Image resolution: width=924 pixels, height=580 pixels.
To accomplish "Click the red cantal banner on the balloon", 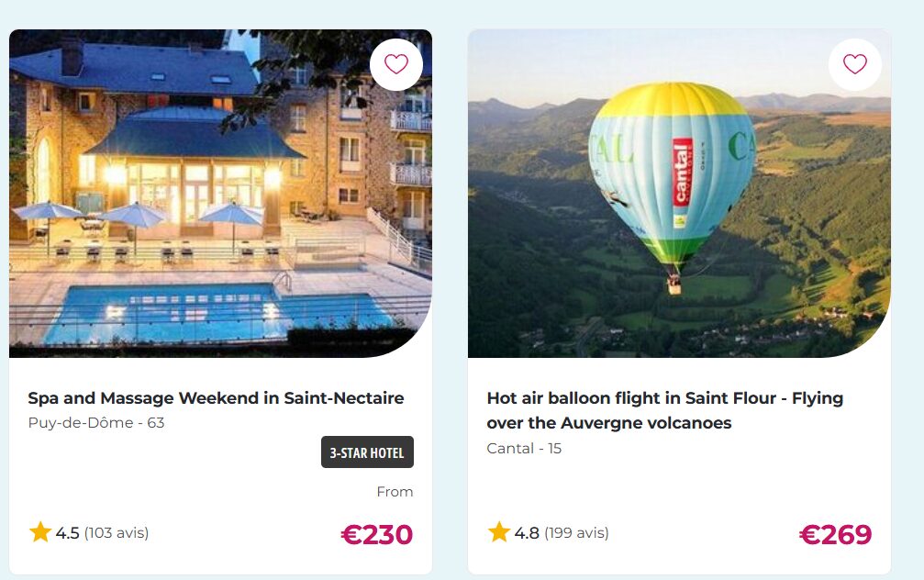I will (683, 173).
